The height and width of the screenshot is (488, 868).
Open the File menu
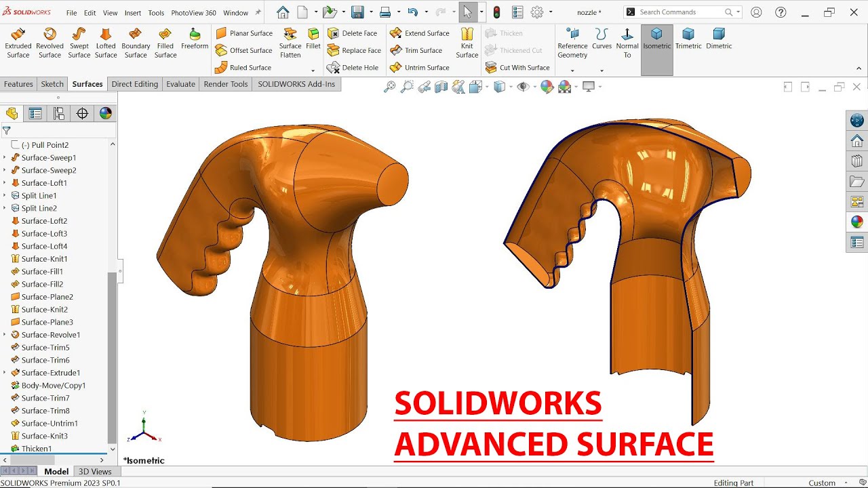click(71, 13)
